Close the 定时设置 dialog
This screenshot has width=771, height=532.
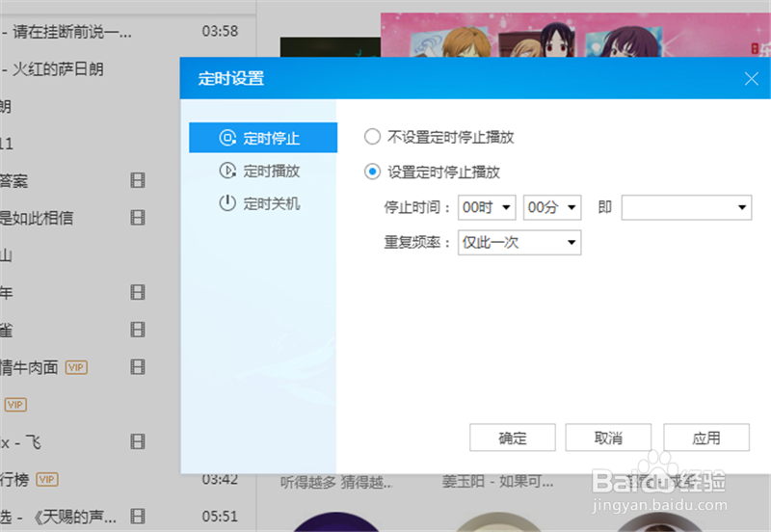751,79
